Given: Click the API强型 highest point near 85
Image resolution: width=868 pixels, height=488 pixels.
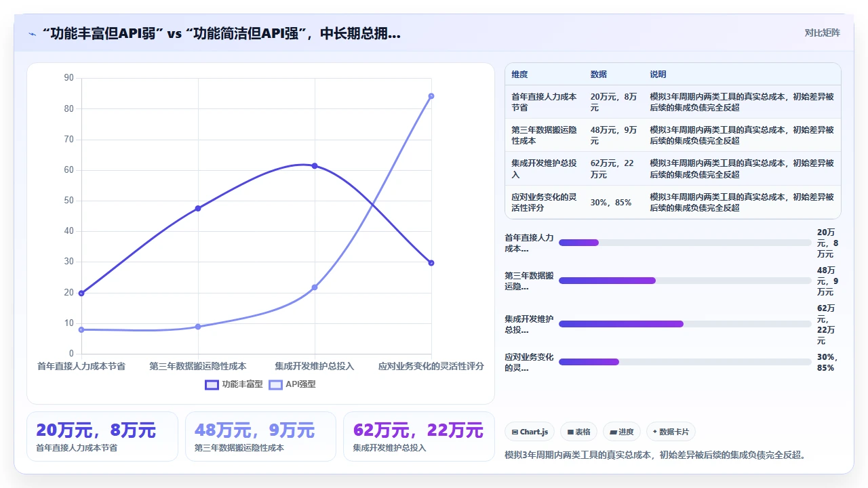Looking at the screenshot, I should click(431, 96).
